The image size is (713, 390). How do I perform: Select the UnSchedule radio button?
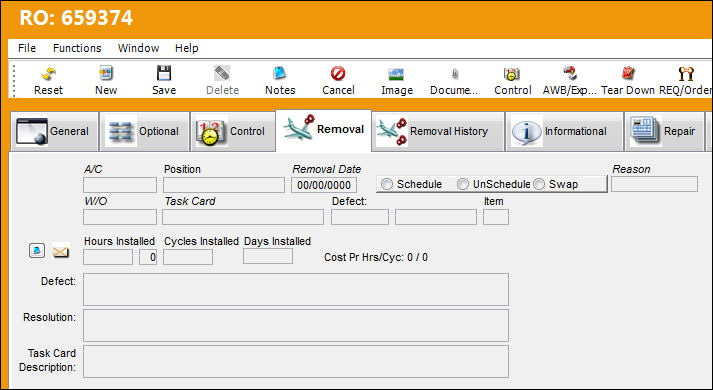[462, 184]
